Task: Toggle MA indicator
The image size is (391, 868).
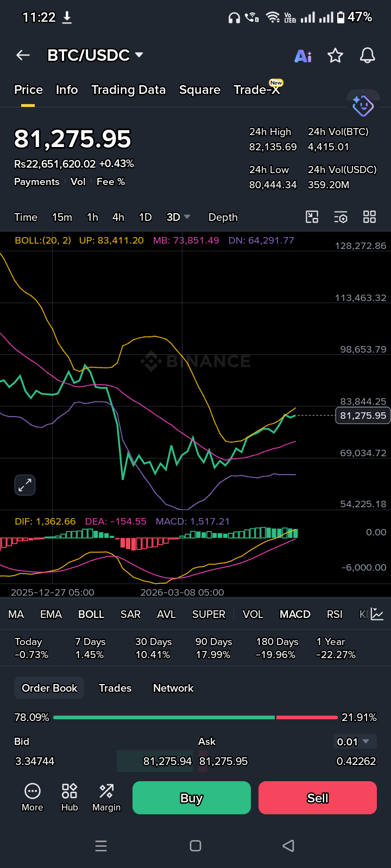Action: [x=16, y=614]
